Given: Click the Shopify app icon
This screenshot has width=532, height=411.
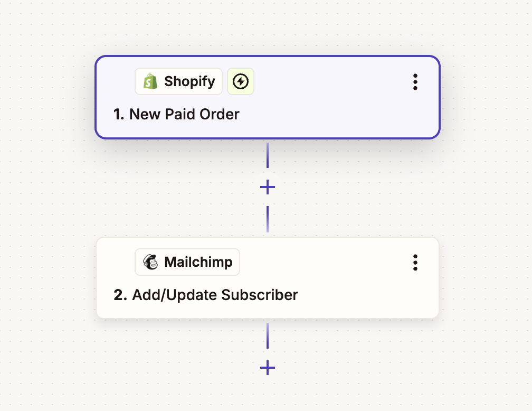Looking at the screenshot, I should click(150, 81).
